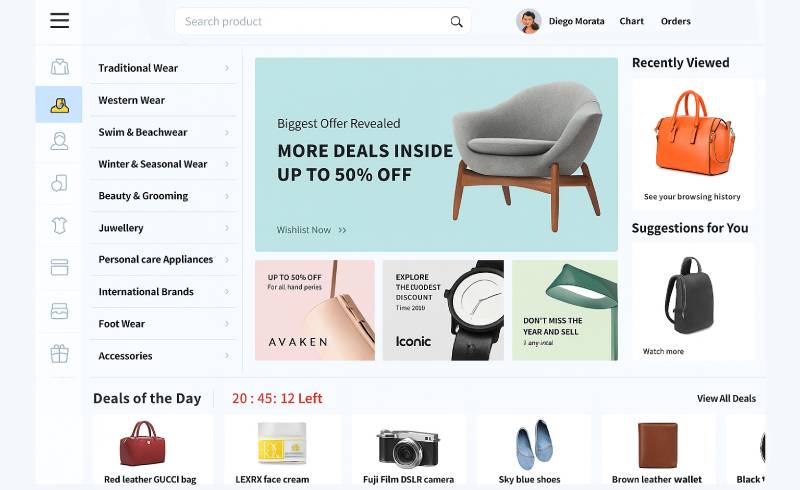Go to the Orders page
The height and width of the screenshot is (490, 800).
tap(676, 21)
